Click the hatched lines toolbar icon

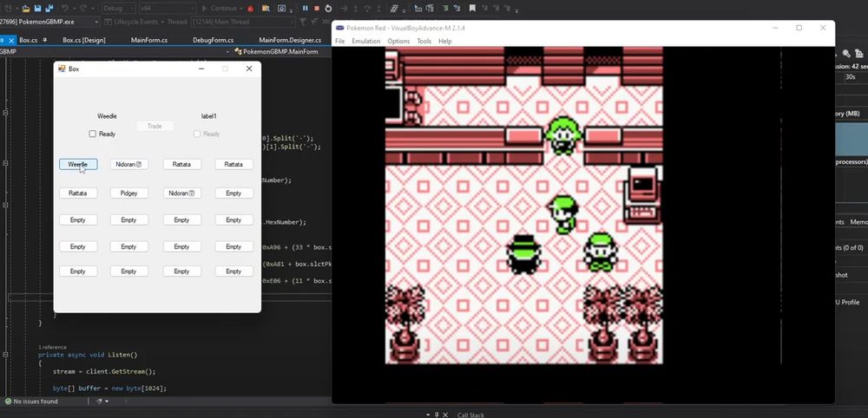394,9
